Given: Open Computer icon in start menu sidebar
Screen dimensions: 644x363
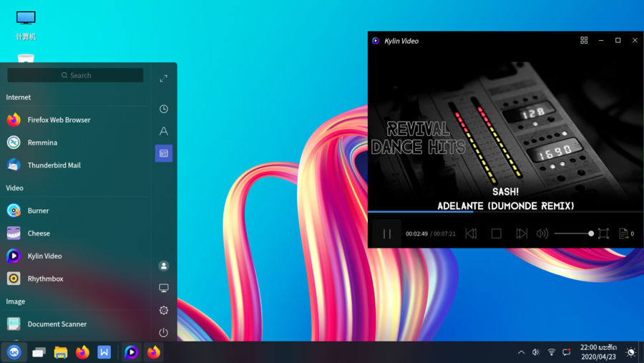Looking at the screenshot, I should pyautogui.click(x=163, y=288).
